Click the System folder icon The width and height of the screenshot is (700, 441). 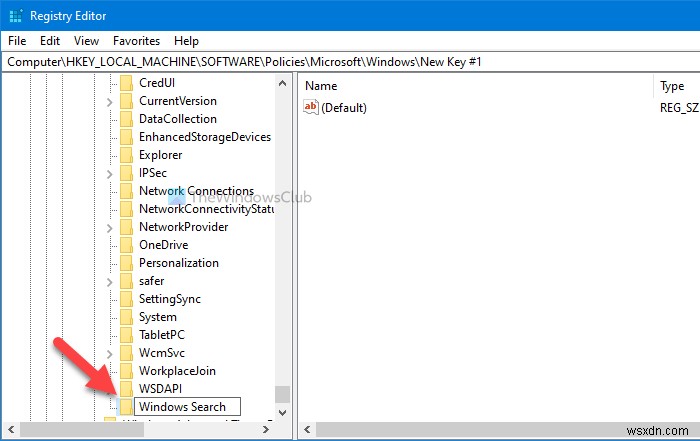pyautogui.click(x=126, y=317)
